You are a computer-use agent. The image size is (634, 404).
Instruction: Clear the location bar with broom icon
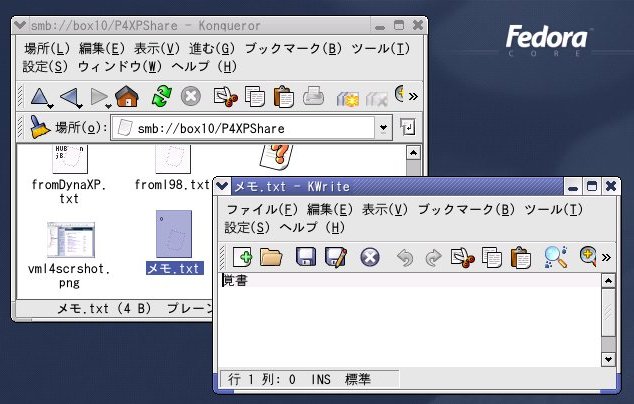pyautogui.click(x=39, y=127)
